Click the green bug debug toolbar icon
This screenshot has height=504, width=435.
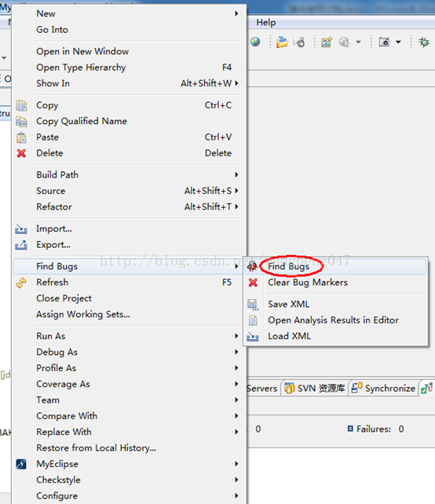[x=424, y=42]
